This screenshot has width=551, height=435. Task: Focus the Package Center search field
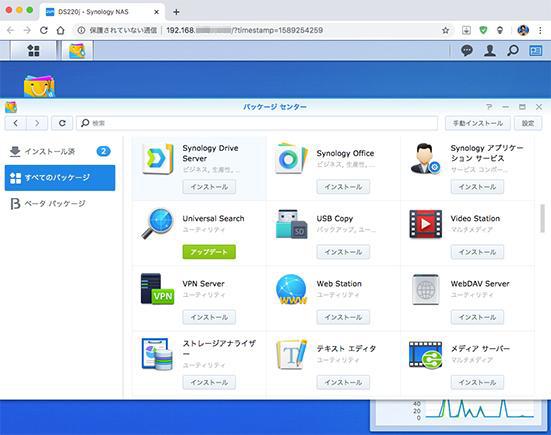(257, 123)
